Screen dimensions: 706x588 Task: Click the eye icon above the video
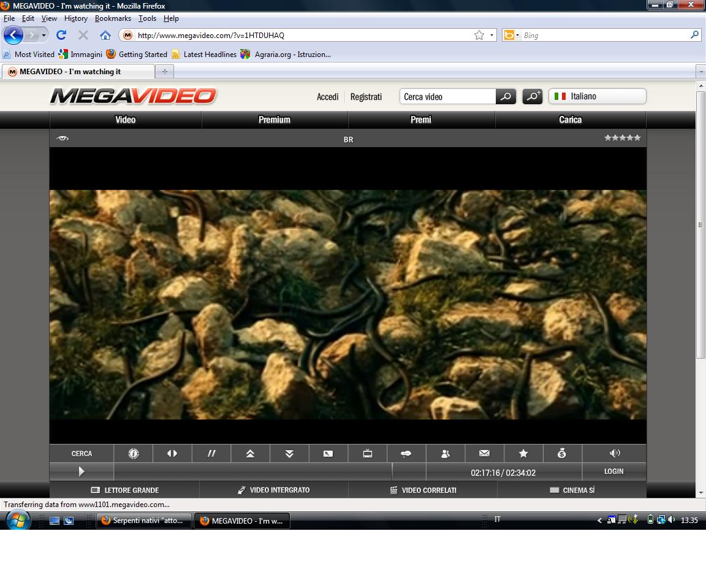click(x=62, y=139)
